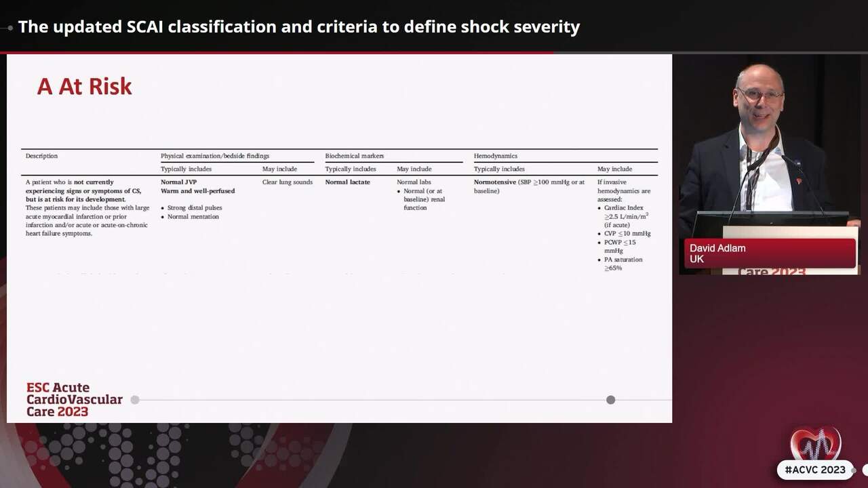Click the #ACVC 2023 hashtag badge
Screen dimensions: 868x488
coord(814,470)
